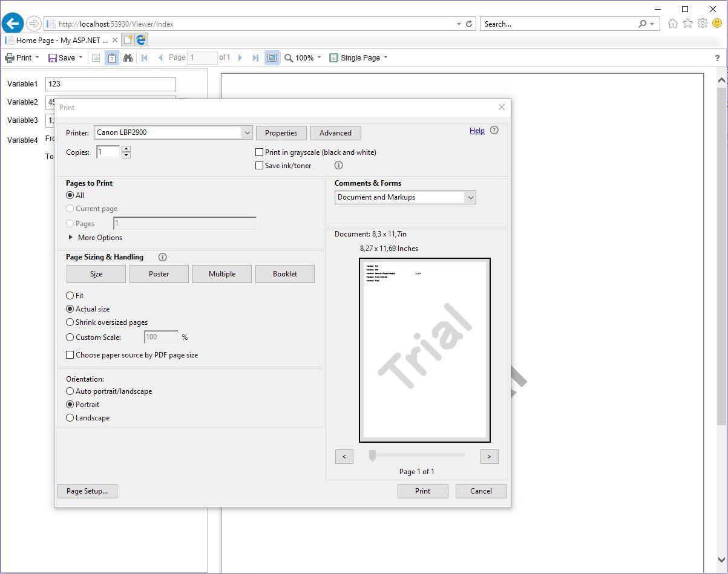Click the page number field in viewer toolbar
This screenshot has width=728, height=574.
click(202, 58)
